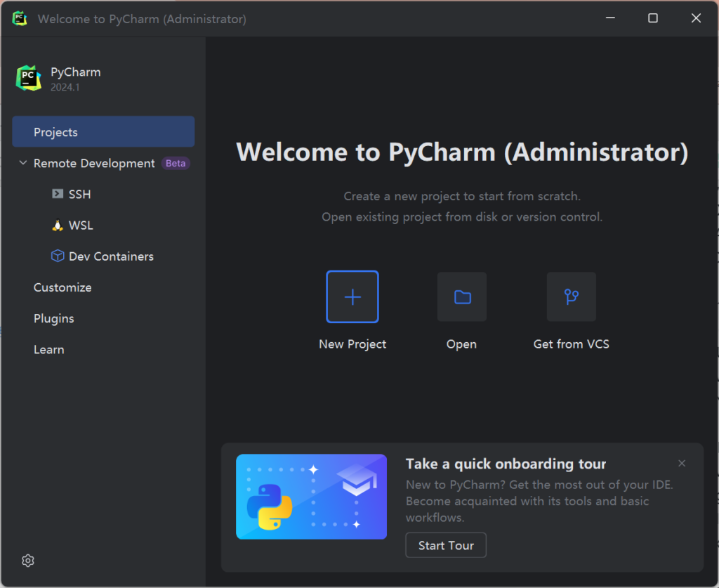Viewport: 719px width, 588px height.
Task: Click the PyCharm logo in the sidebar header
Action: 28,78
